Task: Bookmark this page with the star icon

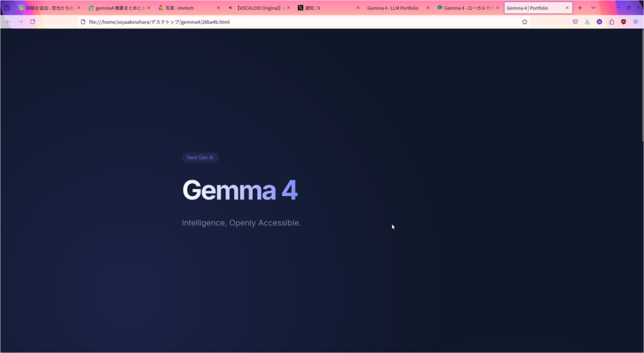Action: [525, 21]
